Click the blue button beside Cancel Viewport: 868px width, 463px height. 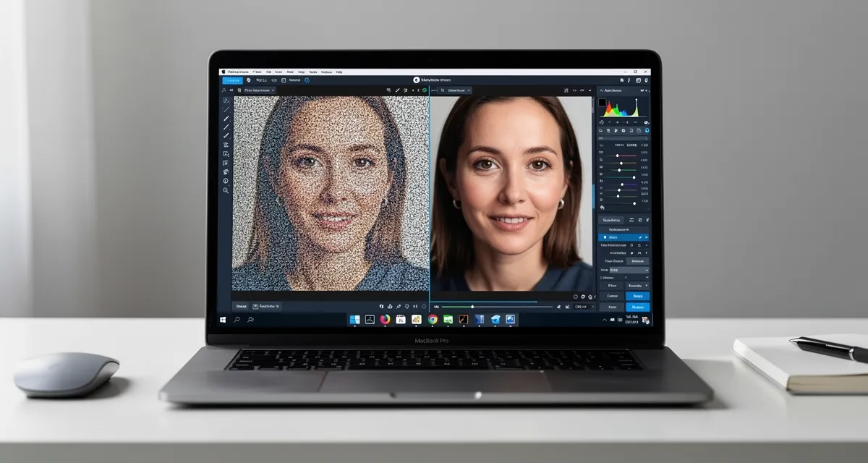click(x=637, y=296)
